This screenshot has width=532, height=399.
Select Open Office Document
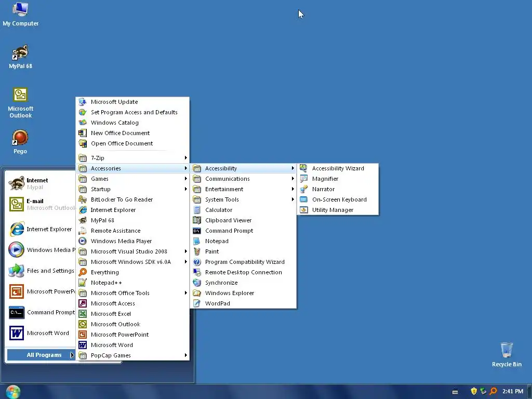click(x=132, y=143)
